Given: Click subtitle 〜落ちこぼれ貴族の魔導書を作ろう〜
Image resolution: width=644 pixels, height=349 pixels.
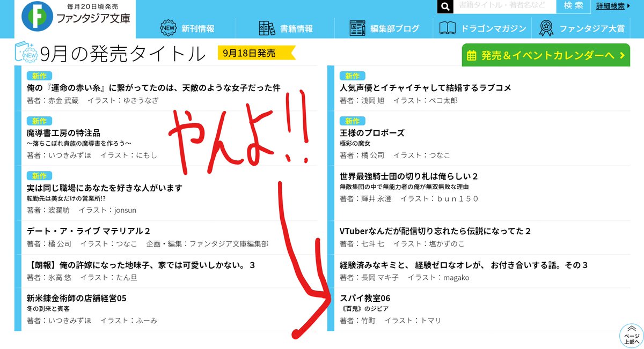Looking at the screenshot, I should (79, 144).
